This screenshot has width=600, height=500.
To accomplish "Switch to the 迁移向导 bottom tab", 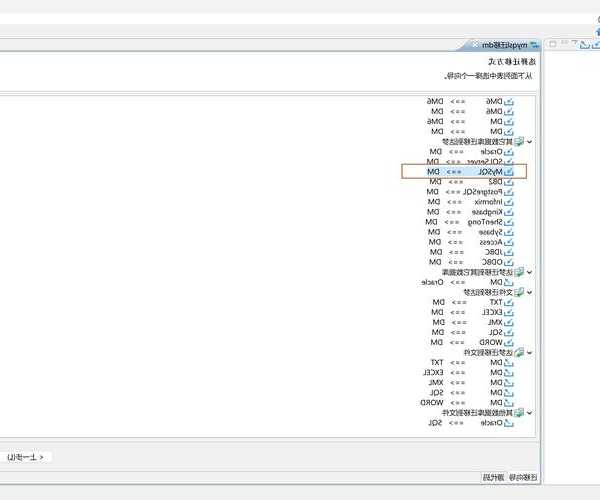I will 523,478.
